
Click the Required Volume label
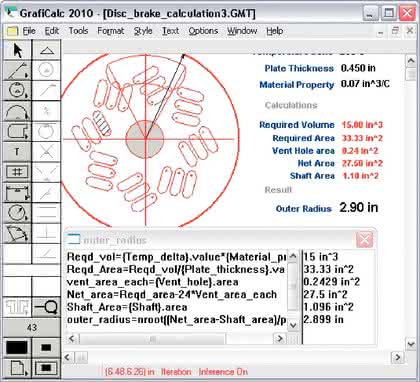point(297,125)
